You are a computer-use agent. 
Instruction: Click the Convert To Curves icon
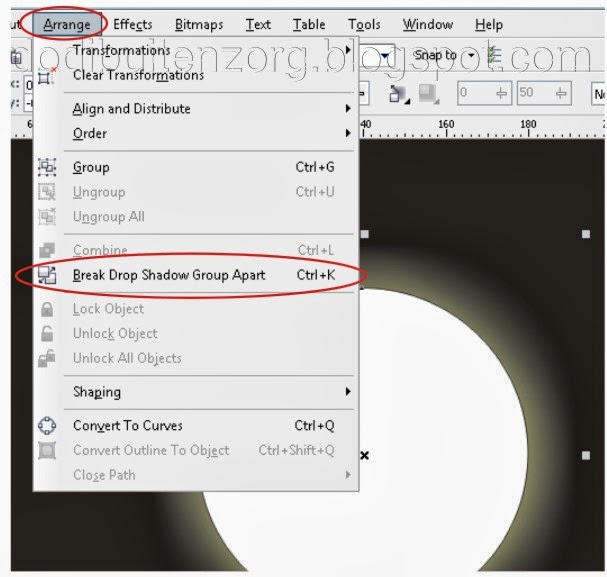point(47,426)
